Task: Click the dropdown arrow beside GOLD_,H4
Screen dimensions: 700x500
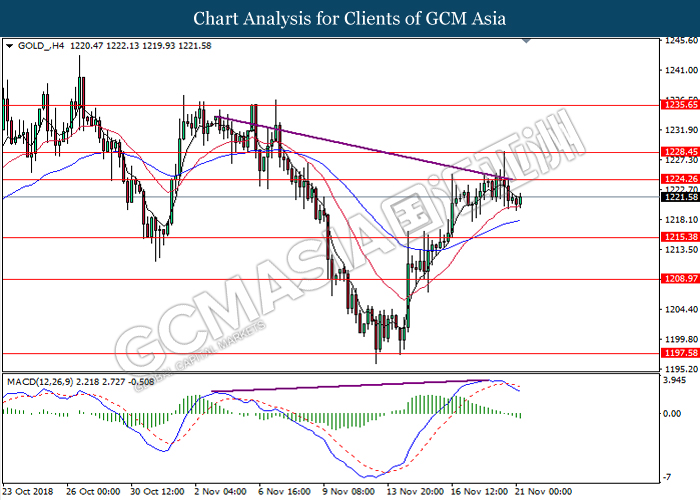Action: click(x=9, y=46)
